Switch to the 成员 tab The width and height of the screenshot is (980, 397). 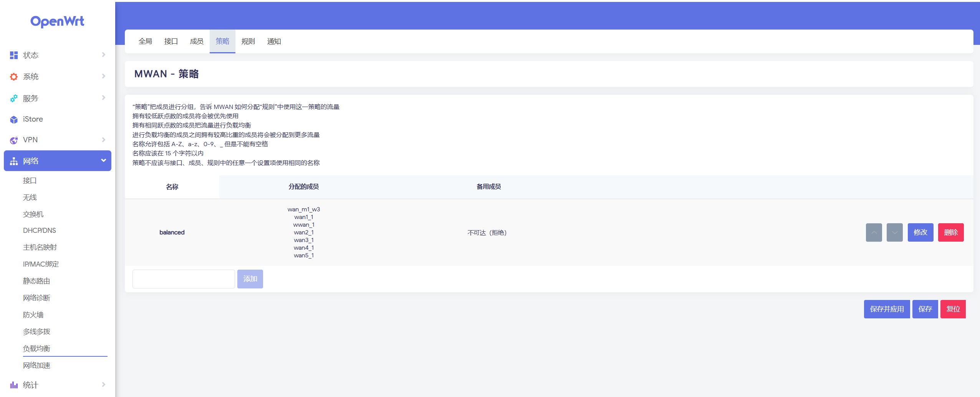(x=197, y=41)
